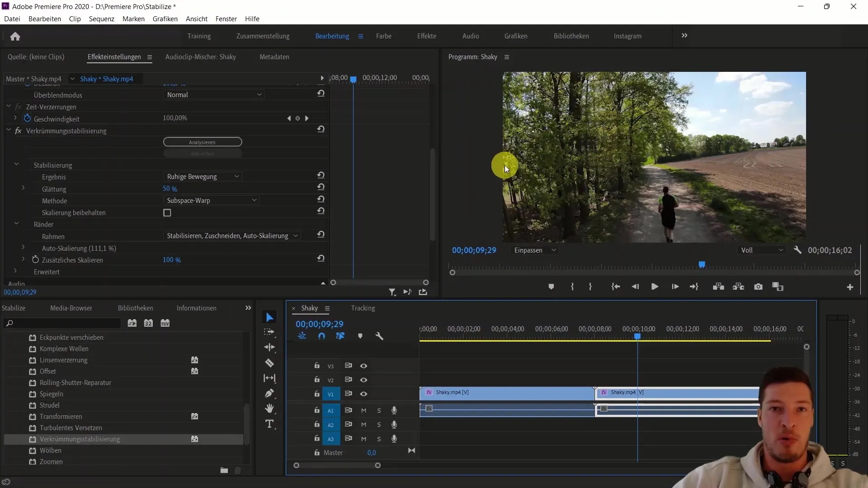This screenshot has width=868, height=488.
Task: Select the Type tool
Action: pyautogui.click(x=269, y=424)
